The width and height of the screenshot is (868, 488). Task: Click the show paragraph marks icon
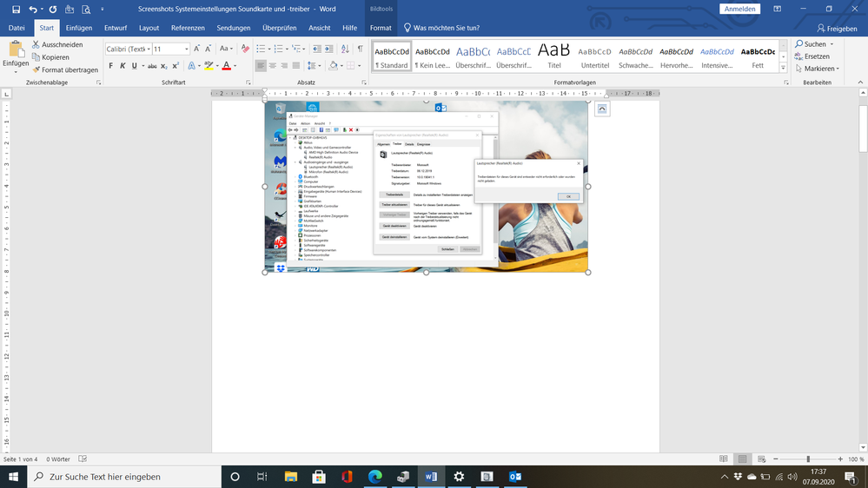coord(360,49)
